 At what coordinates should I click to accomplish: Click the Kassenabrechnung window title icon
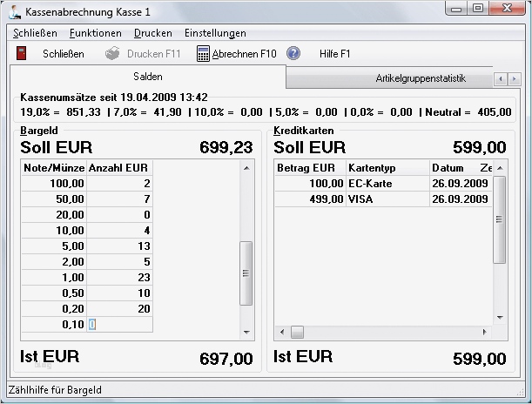click(15, 12)
